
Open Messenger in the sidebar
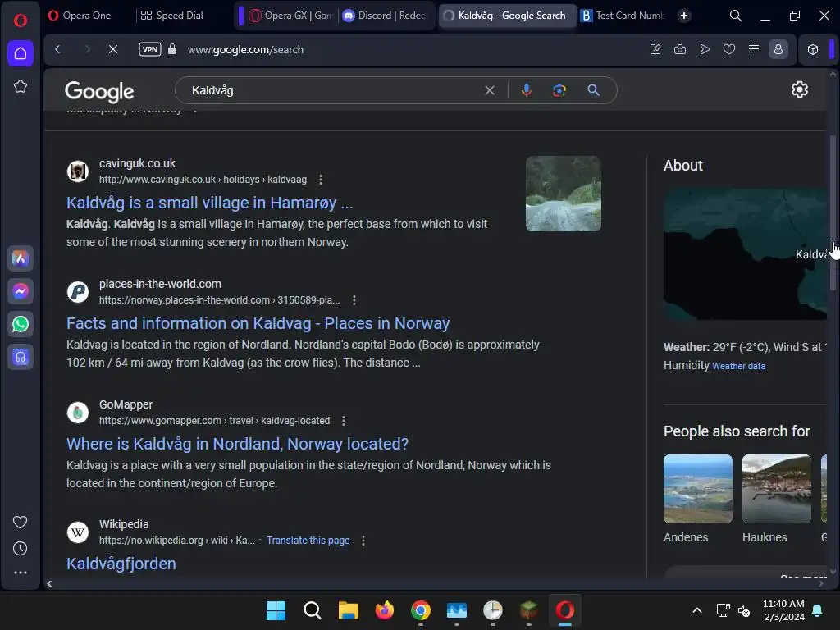click(21, 291)
